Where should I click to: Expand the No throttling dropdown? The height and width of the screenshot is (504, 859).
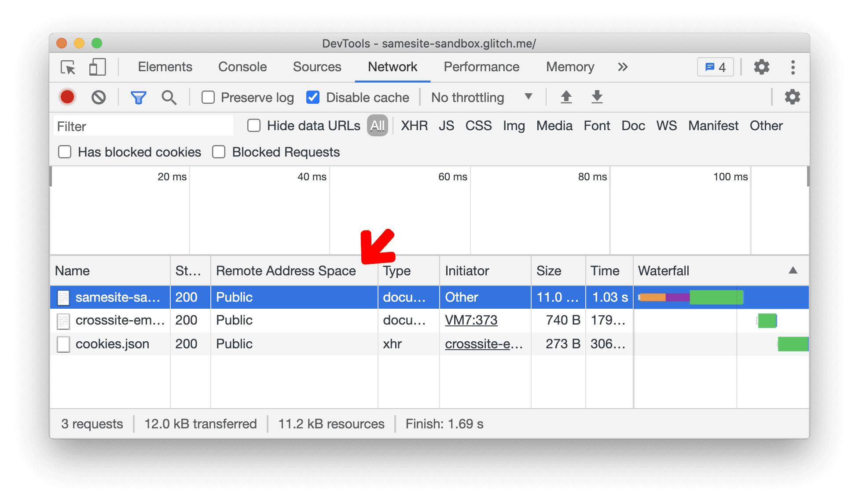pyautogui.click(x=481, y=97)
